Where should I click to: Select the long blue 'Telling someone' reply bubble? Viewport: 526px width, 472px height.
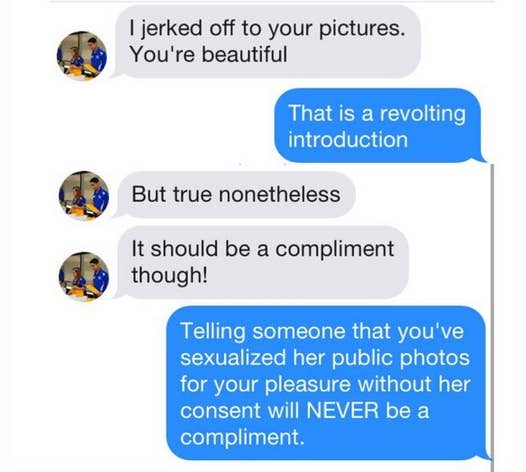click(327, 383)
